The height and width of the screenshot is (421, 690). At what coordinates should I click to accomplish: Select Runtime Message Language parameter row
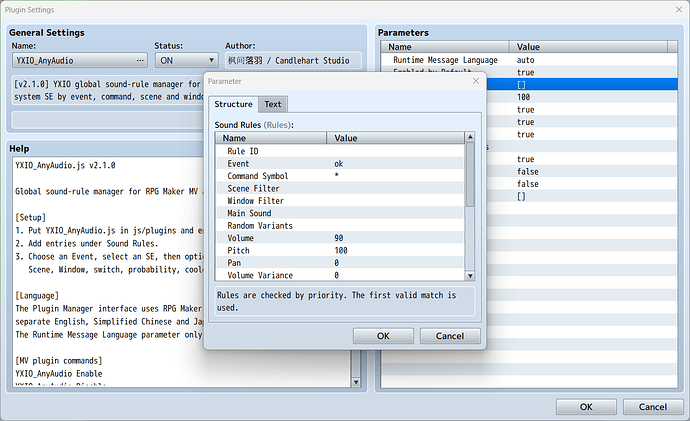(x=529, y=60)
